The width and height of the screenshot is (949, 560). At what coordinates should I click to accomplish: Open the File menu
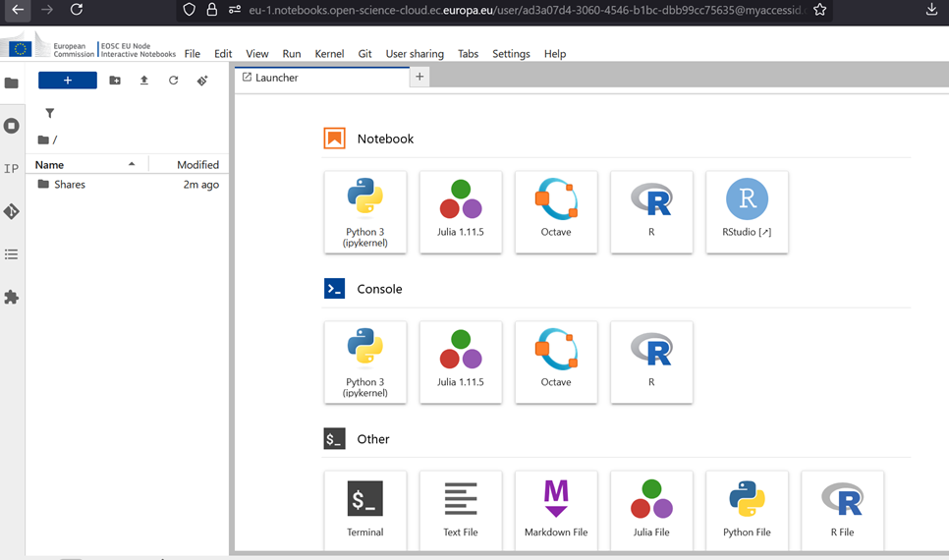(x=193, y=54)
